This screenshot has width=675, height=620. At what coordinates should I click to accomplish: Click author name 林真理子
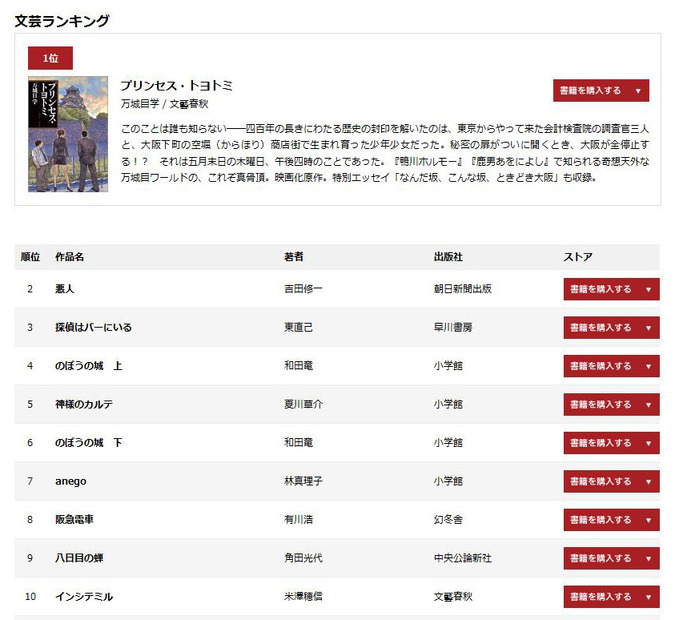pyautogui.click(x=303, y=481)
